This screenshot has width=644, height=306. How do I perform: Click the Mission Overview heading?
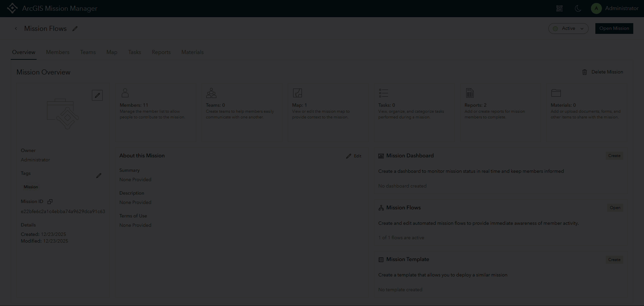coord(44,72)
